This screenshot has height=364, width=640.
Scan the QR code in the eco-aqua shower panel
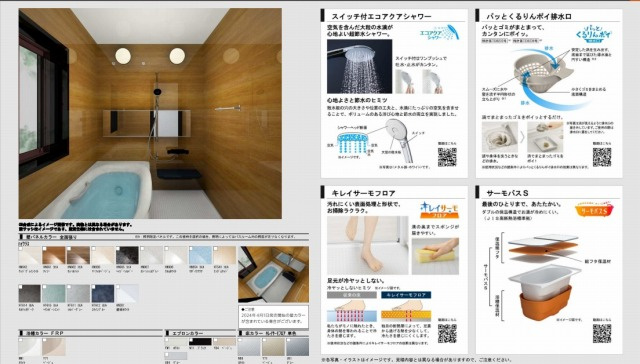pos(447,157)
